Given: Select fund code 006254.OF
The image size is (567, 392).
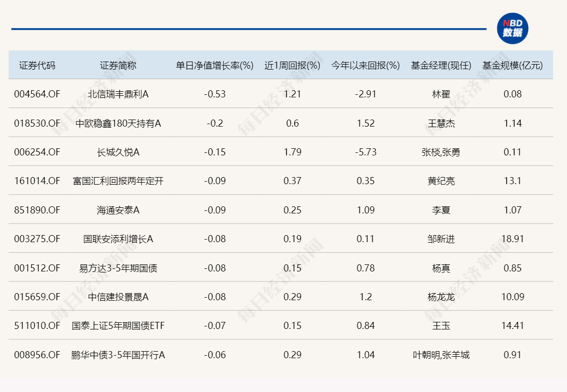Looking at the screenshot, I should pos(37,152).
